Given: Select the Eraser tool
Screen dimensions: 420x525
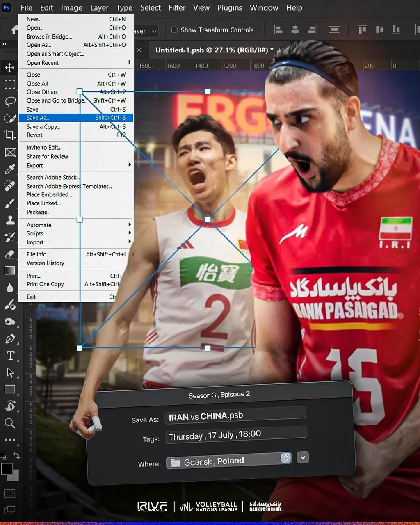Looking at the screenshot, I should point(9,254).
